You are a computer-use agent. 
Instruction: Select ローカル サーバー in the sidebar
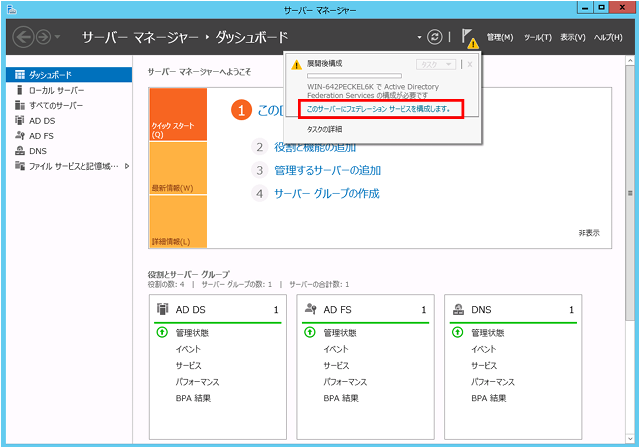coord(69,90)
